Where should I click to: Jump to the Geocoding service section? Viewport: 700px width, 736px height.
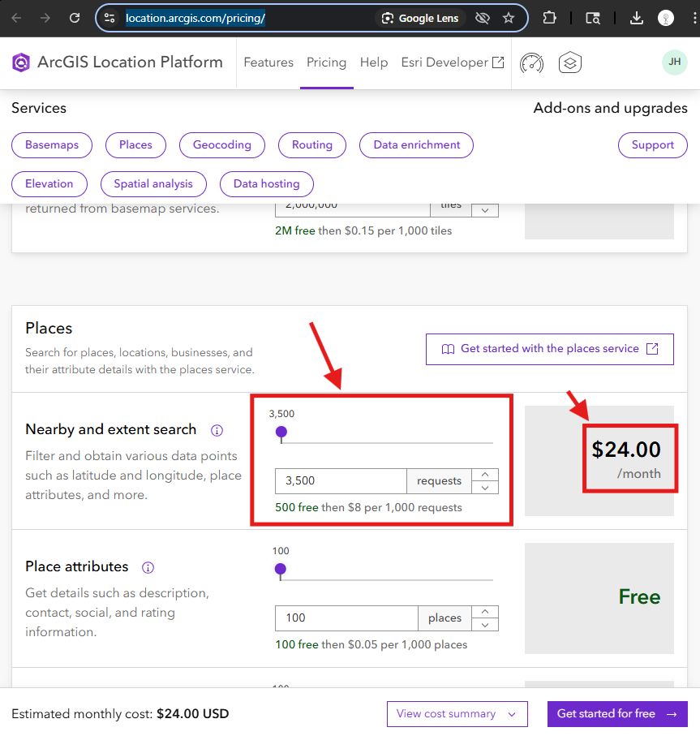click(222, 145)
